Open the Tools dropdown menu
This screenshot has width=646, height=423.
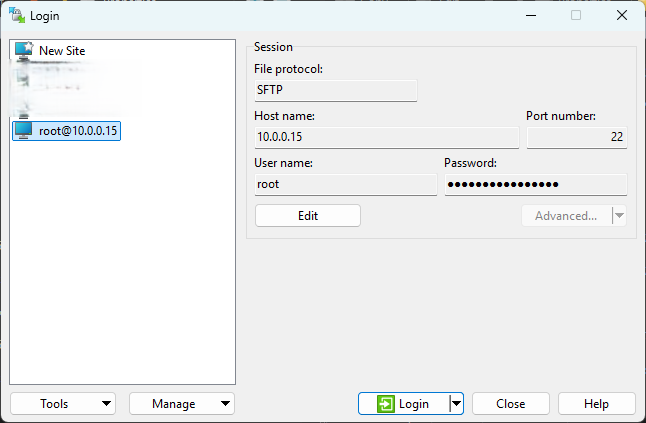click(x=63, y=404)
